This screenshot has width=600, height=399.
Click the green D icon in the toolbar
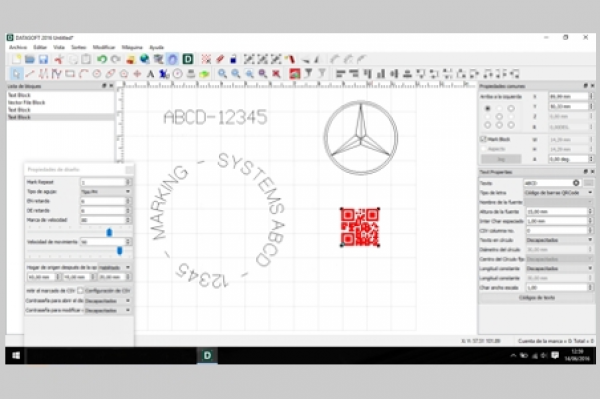click(x=188, y=59)
